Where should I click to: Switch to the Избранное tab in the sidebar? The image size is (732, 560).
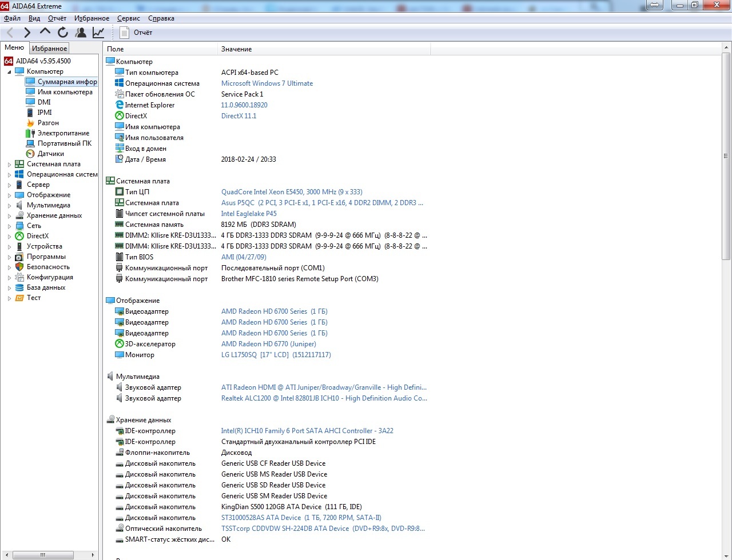(49, 49)
